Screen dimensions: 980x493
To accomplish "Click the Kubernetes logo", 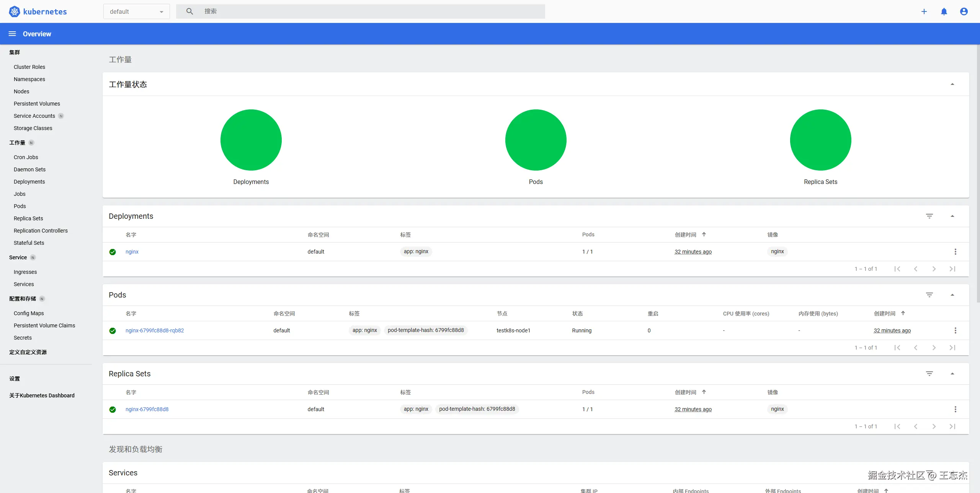I will (15, 11).
